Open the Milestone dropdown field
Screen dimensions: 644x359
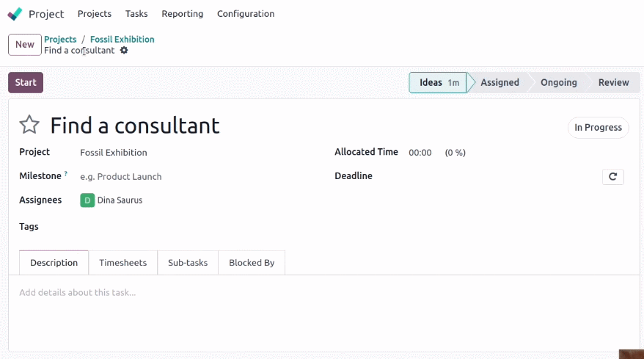(197, 177)
